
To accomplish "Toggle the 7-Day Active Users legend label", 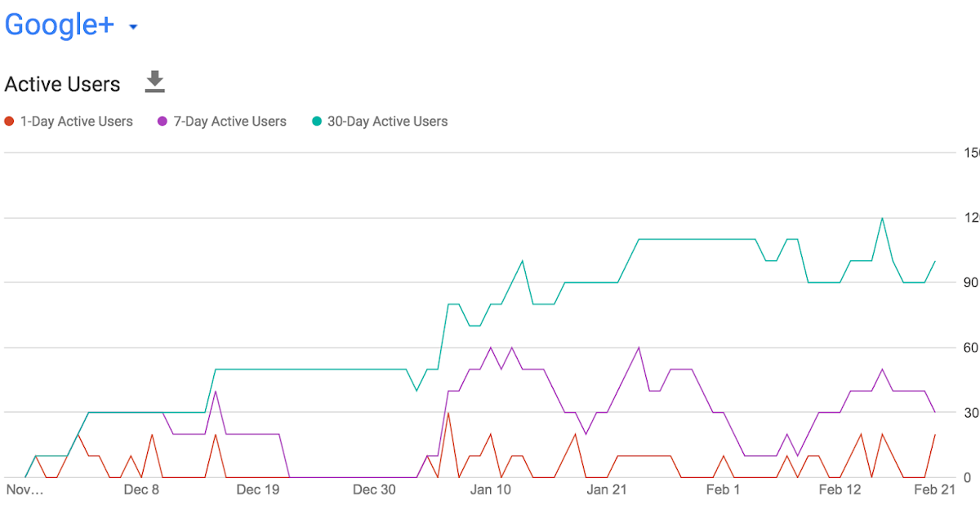I will (229, 122).
